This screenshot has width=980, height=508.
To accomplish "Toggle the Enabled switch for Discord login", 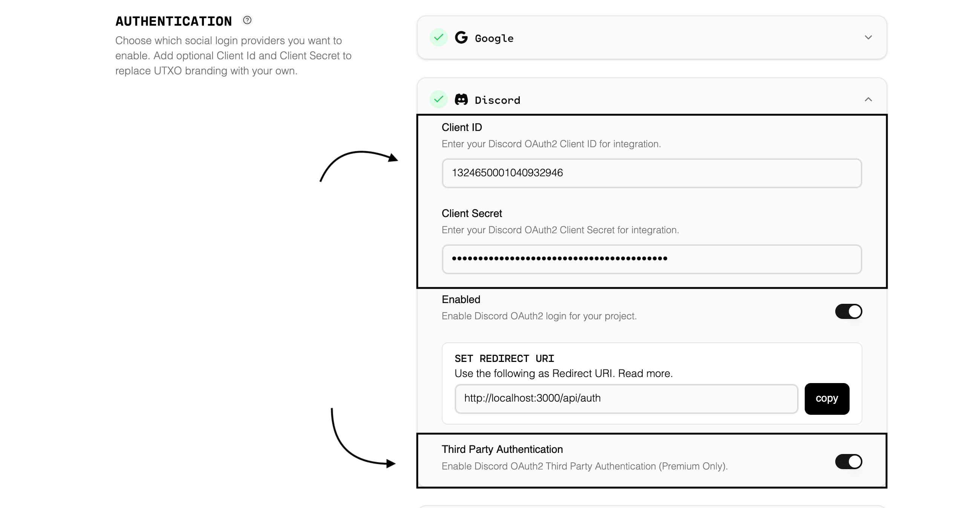I will (848, 311).
